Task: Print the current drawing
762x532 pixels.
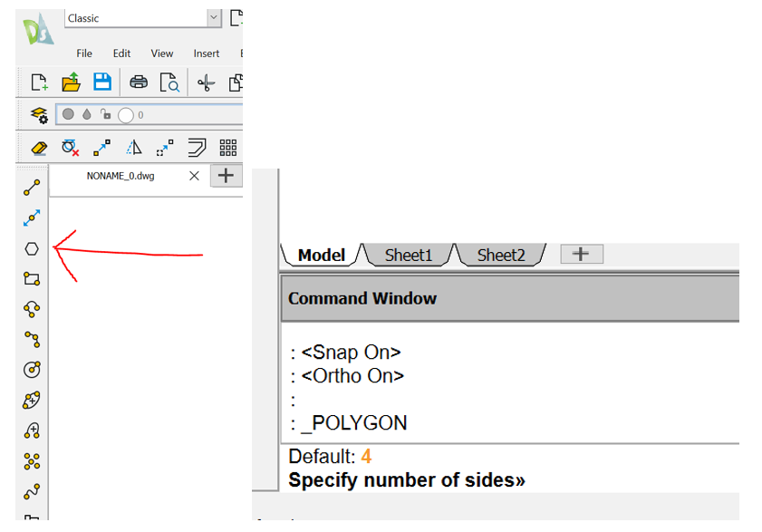Action: coord(139,82)
